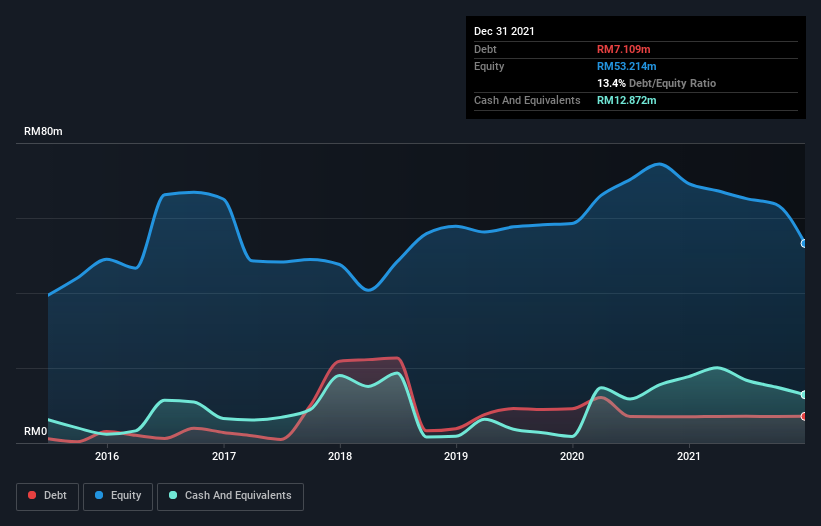Click the RM7.109m debt value
821x526 pixels.
(x=624, y=49)
